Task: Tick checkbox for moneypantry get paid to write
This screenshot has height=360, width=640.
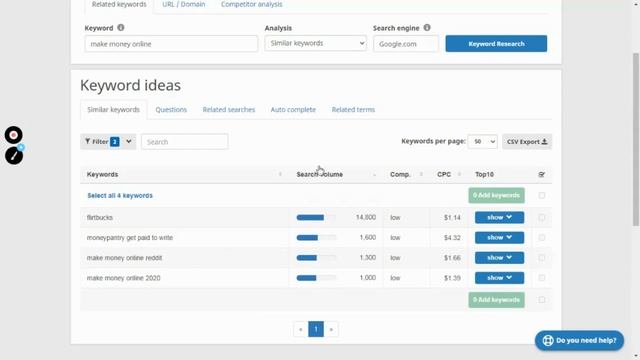Action: 542,237
